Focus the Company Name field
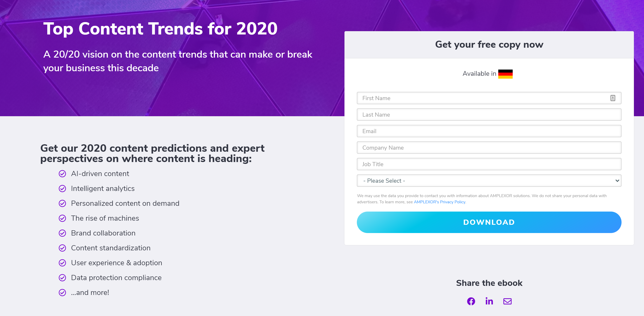Screen dimensions: 644x316 coord(489,148)
